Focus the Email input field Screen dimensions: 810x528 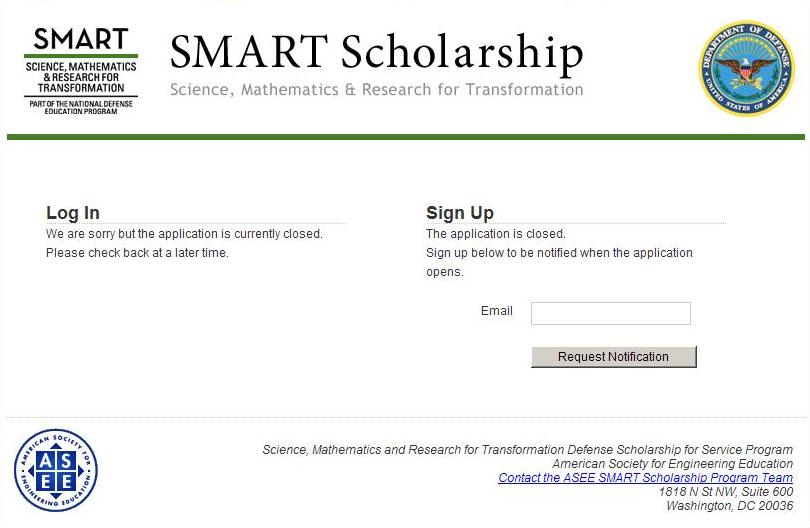610,313
